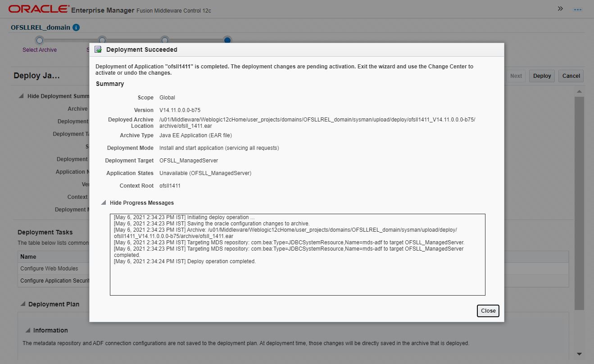Click the second wizard step circle

(x=102, y=40)
